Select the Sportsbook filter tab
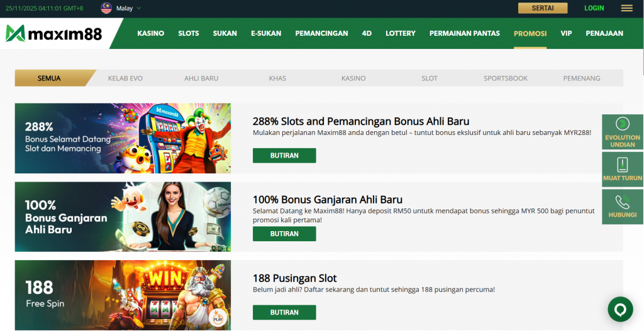The height and width of the screenshot is (331, 644). pos(505,79)
